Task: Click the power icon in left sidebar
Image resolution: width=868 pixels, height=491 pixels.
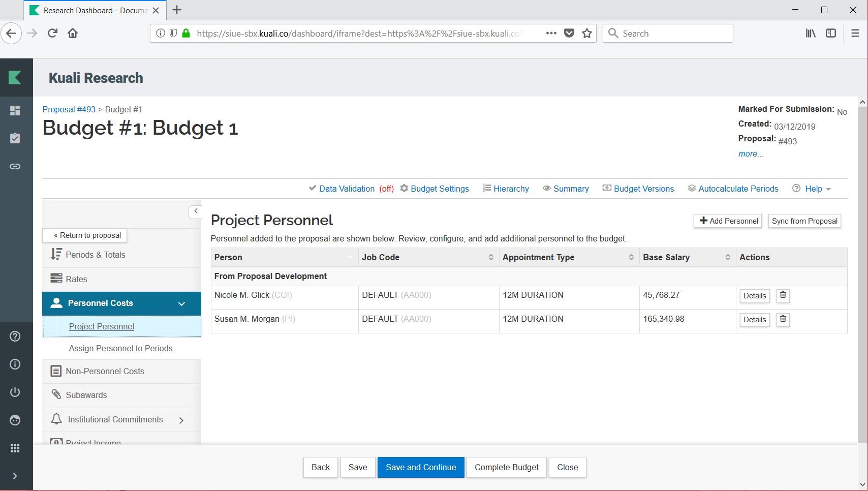Action: (x=15, y=392)
